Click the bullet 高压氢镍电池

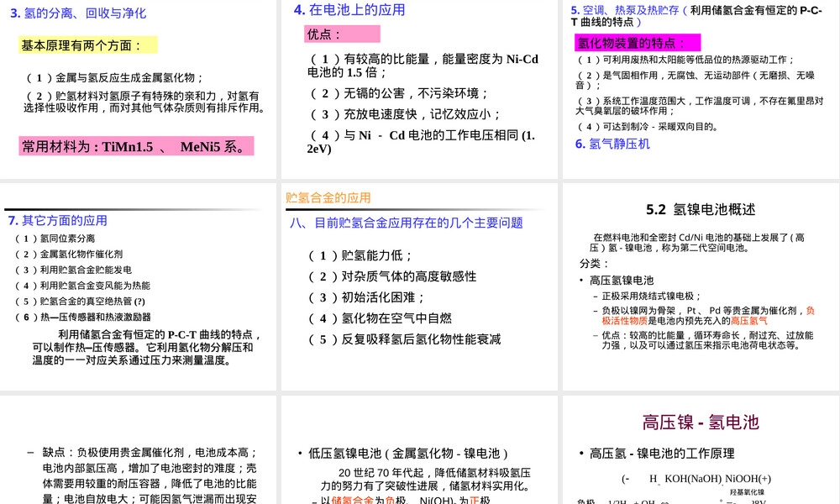622,280
